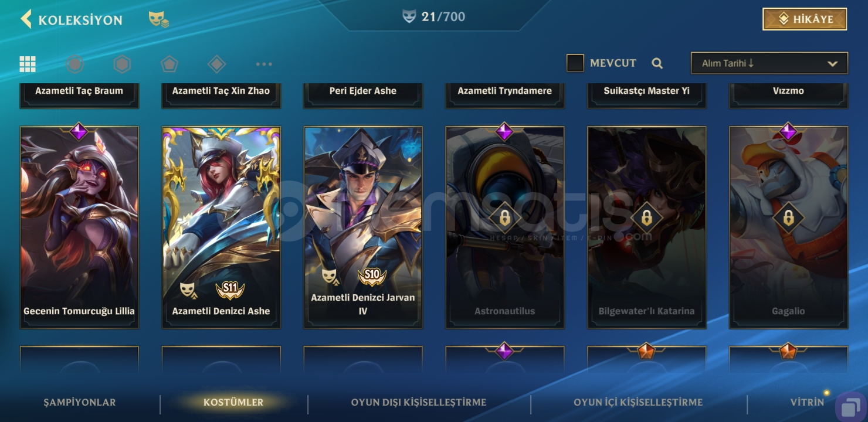Image resolution: width=868 pixels, height=422 pixels.
Task: Filter by the diamond rarity icon
Action: (x=217, y=64)
